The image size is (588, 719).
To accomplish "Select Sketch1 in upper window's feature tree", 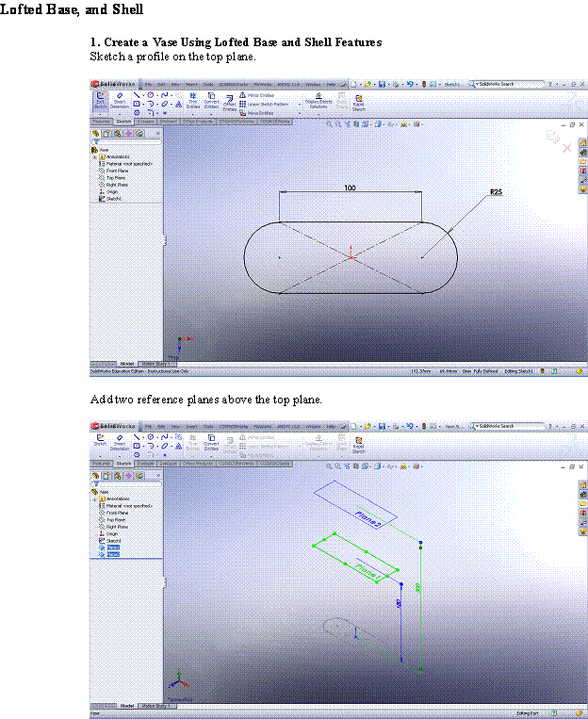I will (114, 199).
